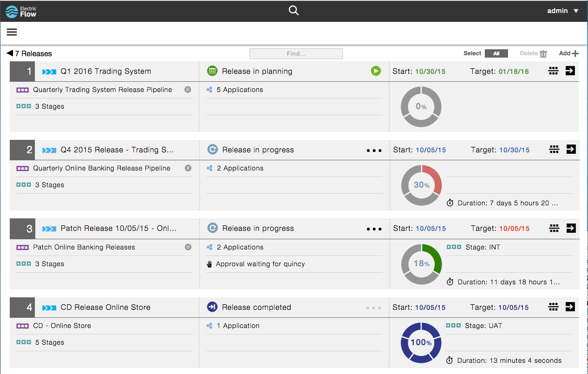588x374 pixels.
Task: Click the Electric Flow logo
Action: click(21, 11)
